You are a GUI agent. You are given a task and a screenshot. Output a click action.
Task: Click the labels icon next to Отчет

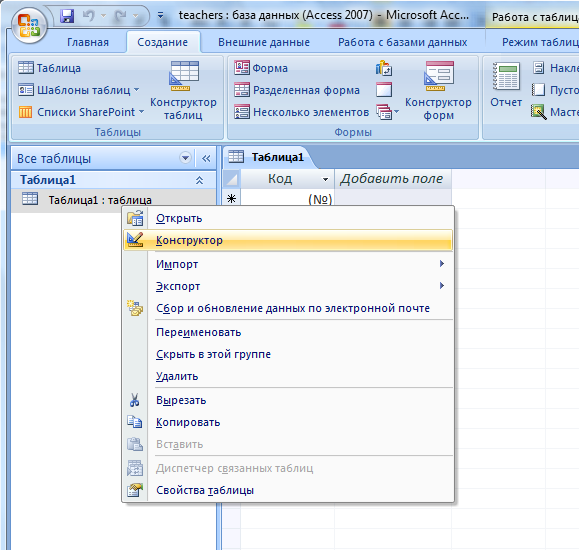[x=538, y=68]
